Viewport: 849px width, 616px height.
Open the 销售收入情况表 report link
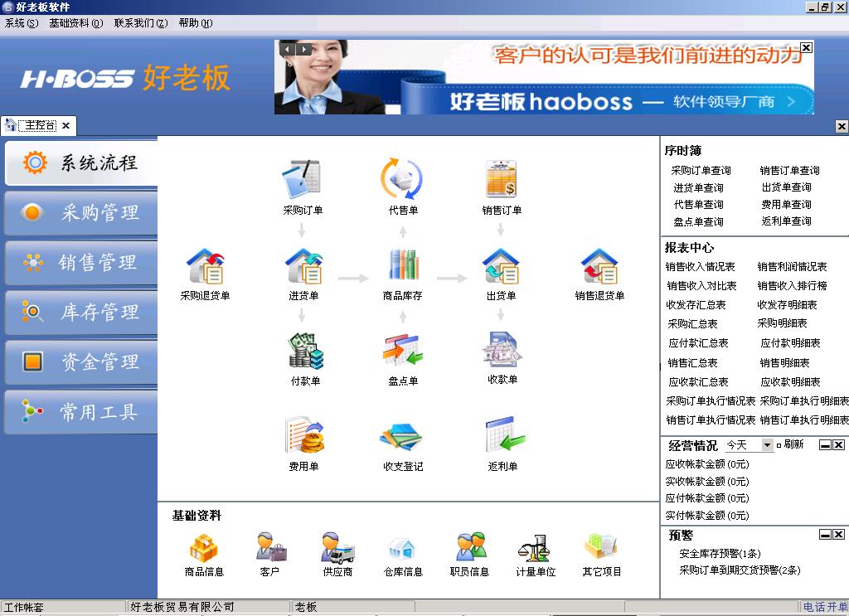(701, 267)
